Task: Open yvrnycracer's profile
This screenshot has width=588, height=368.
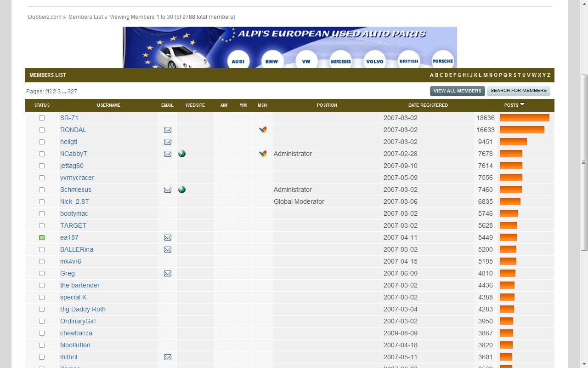Action: 77,178
